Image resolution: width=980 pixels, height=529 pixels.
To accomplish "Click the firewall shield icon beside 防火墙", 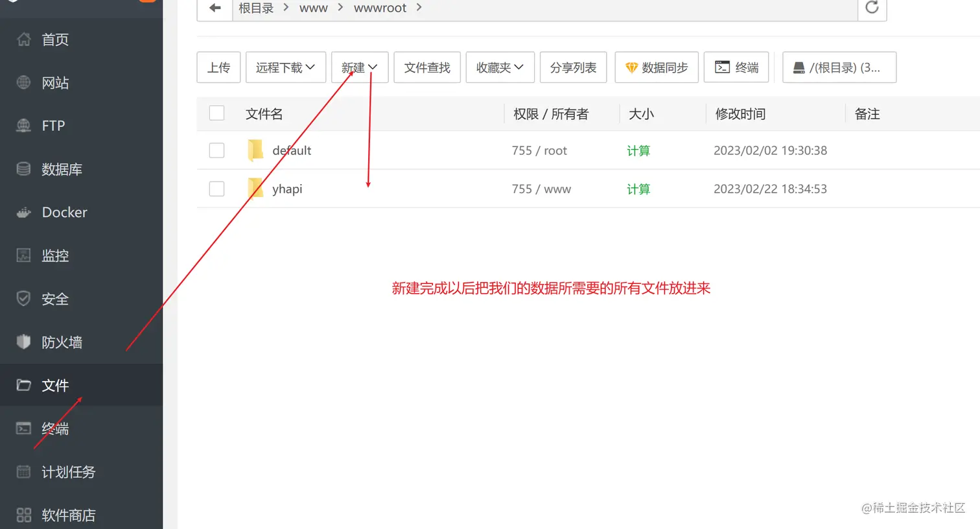I will [x=23, y=342].
